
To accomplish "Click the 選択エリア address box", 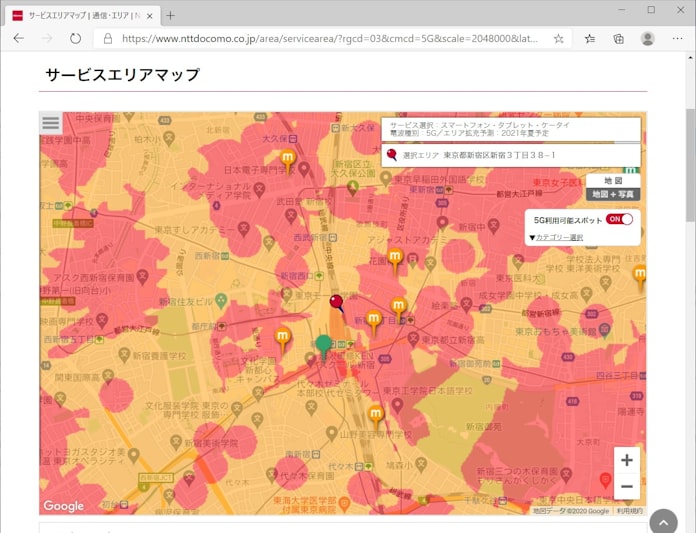I will [511, 155].
